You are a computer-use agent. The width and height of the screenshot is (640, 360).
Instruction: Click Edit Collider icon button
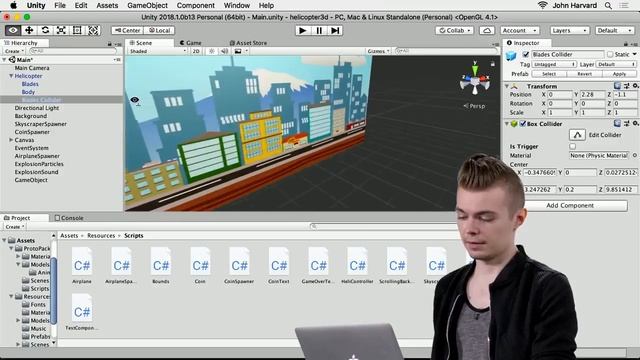click(577, 135)
